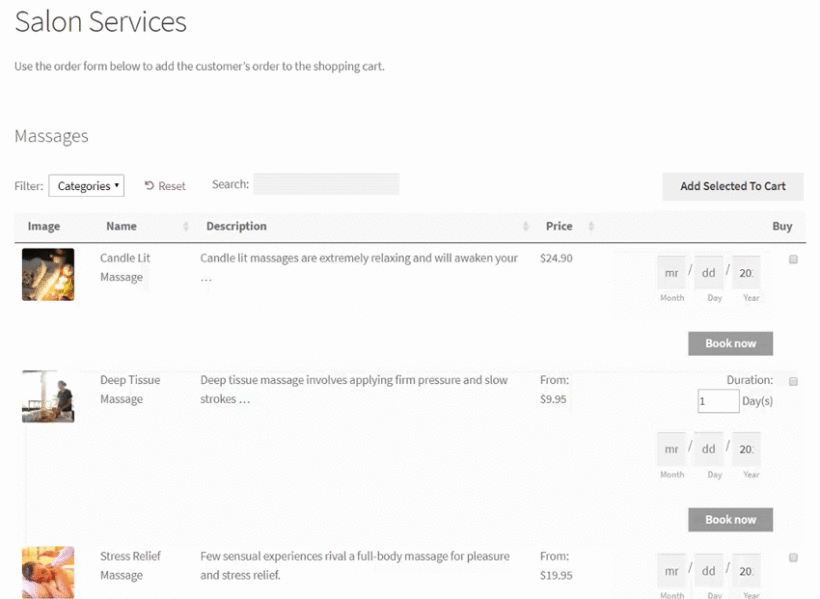Open the Categories filter dropdown
This screenshot has width=820, height=599.
click(86, 185)
